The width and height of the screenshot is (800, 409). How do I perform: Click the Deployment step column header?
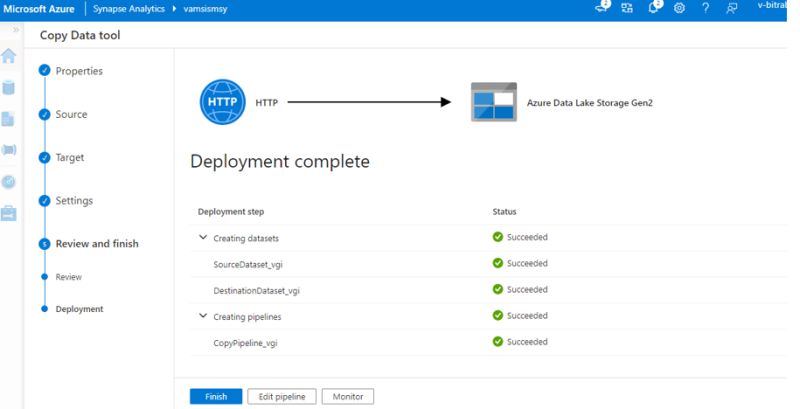[x=231, y=212]
